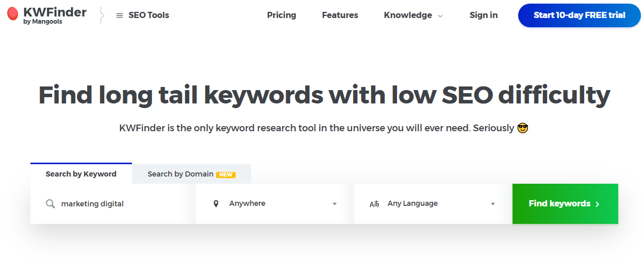644x263 pixels.
Task: Click the location pin icon
Action: click(x=216, y=204)
